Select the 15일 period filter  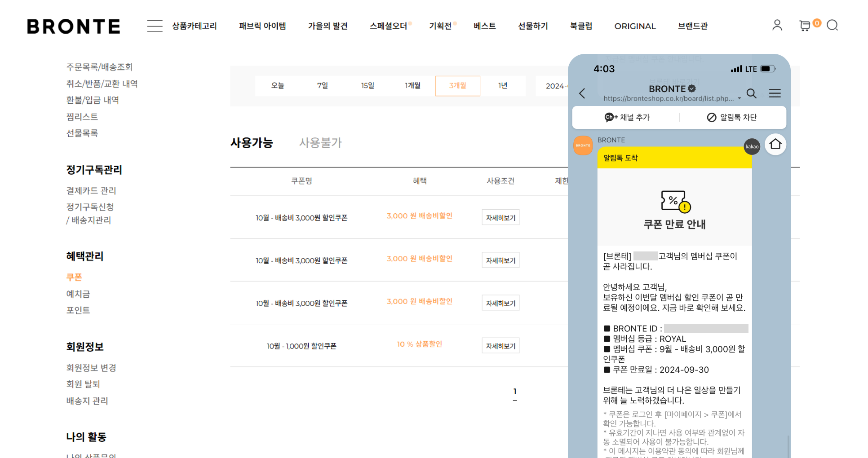[x=368, y=86]
